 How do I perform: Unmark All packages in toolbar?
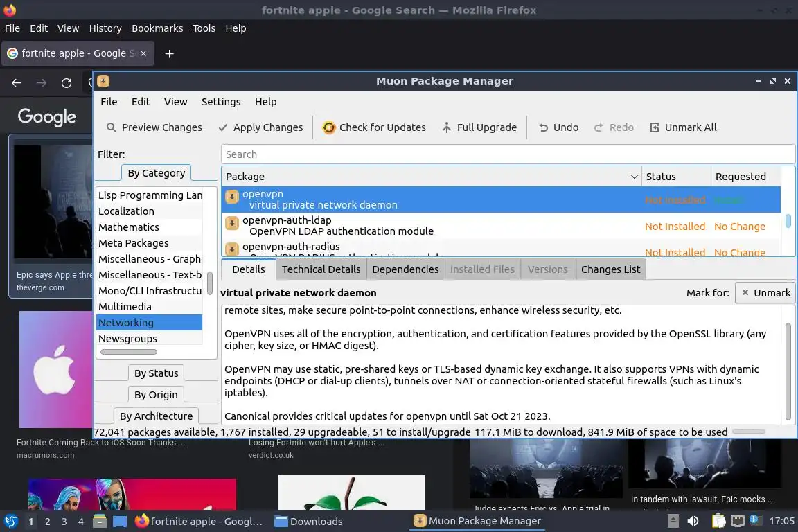click(x=684, y=127)
